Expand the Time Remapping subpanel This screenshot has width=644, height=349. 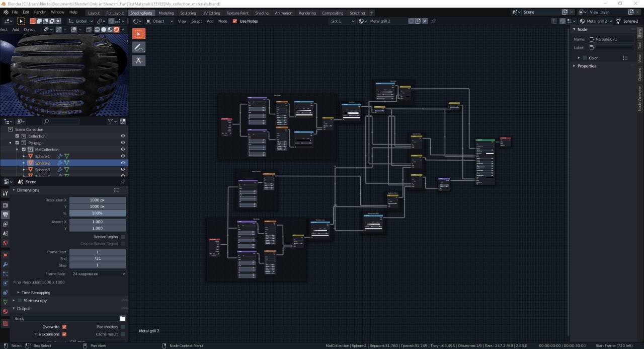pyautogui.click(x=19, y=293)
